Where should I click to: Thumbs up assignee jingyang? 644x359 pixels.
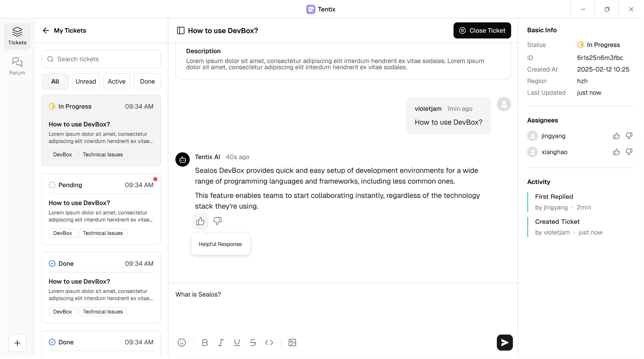coord(616,136)
